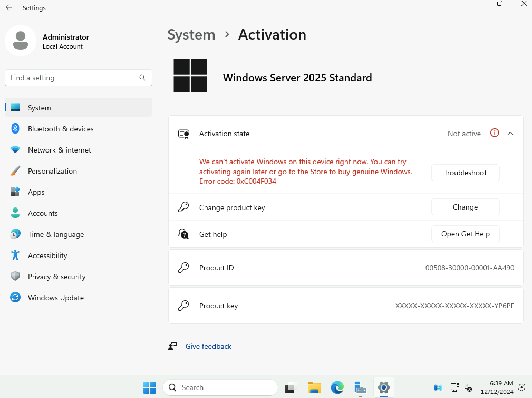This screenshot has width=532, height=398.
Task: Follow the Give feedback link
Action: [208, 346]
